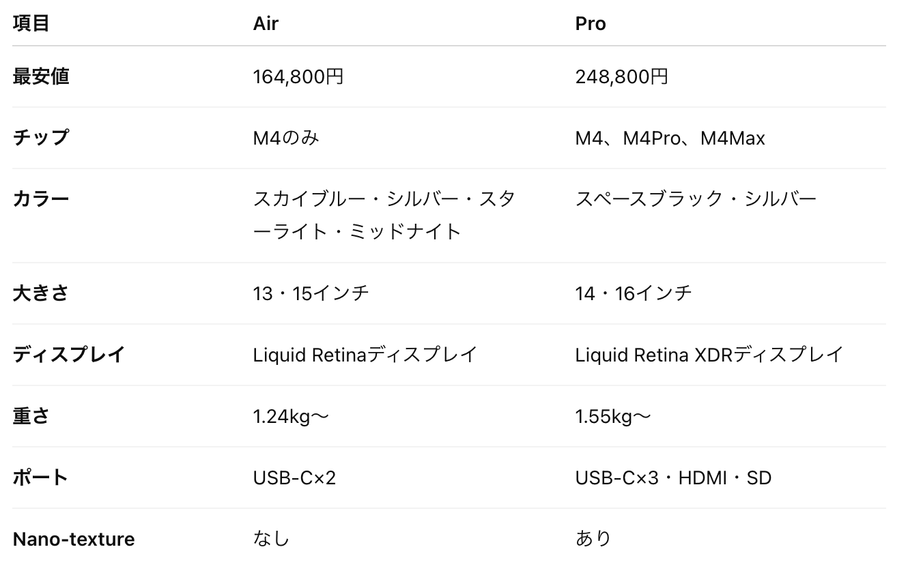The image size is (908, 588).
Task: Click the 項目 column header
Action: pos(31,23)
